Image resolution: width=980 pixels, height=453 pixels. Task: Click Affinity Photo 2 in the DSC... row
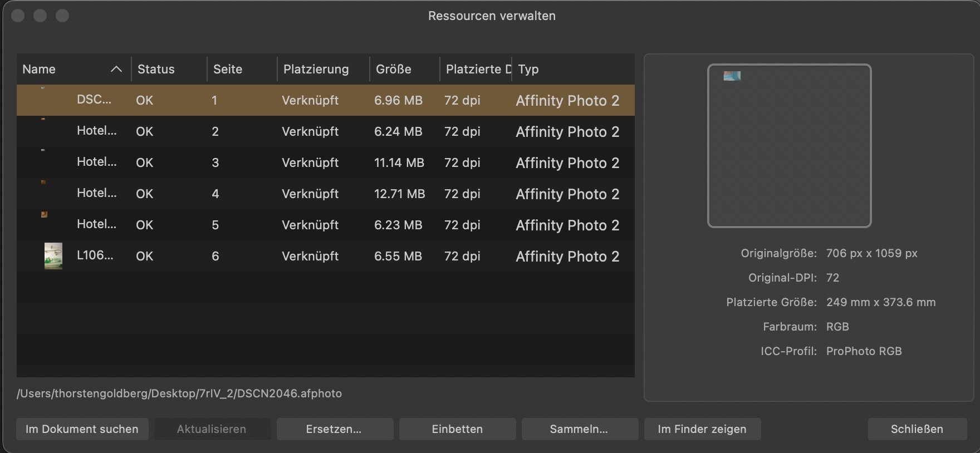[x=567, y=100]
